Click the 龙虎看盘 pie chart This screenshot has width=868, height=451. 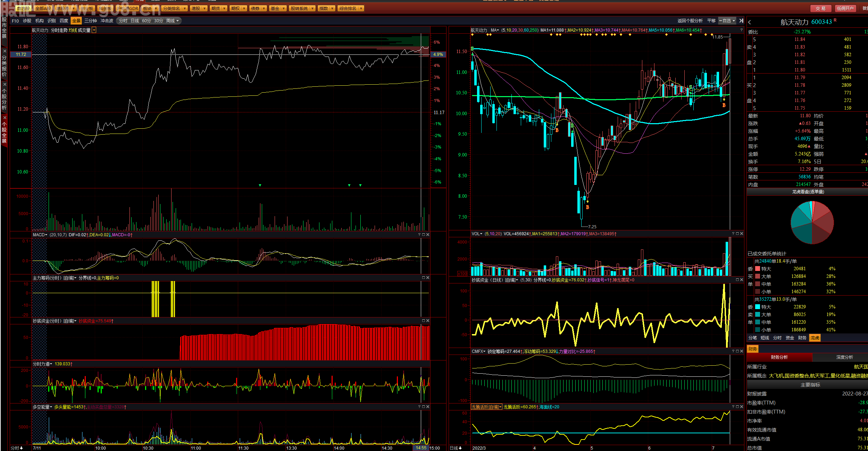point(812,223)
